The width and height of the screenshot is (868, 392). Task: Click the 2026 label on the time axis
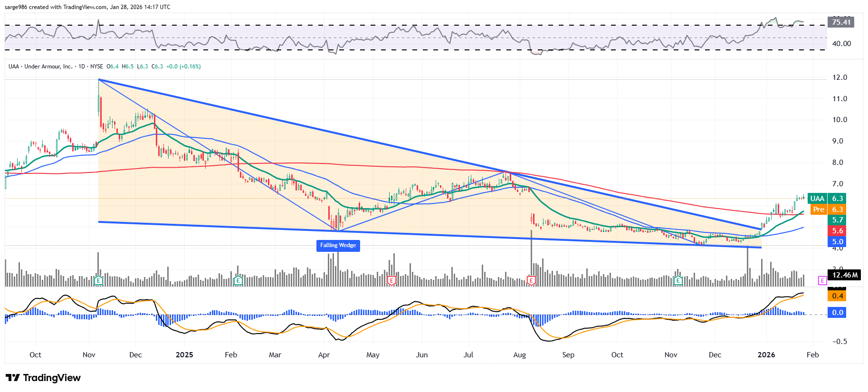click(x=766, y=355)
